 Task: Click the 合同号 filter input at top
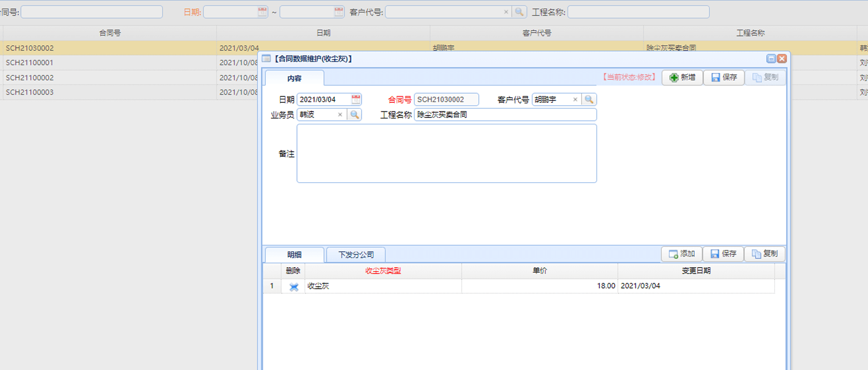92,12
